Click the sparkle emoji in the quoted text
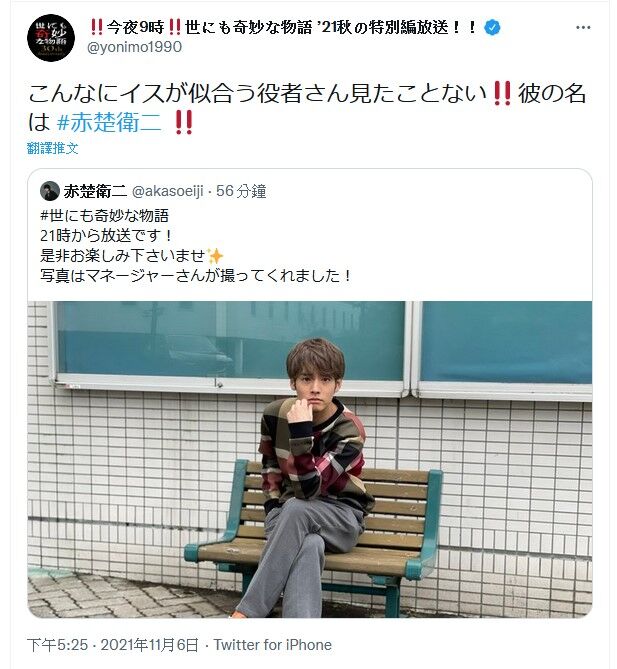This screenshot has height=669, width=617. (215, 256)
